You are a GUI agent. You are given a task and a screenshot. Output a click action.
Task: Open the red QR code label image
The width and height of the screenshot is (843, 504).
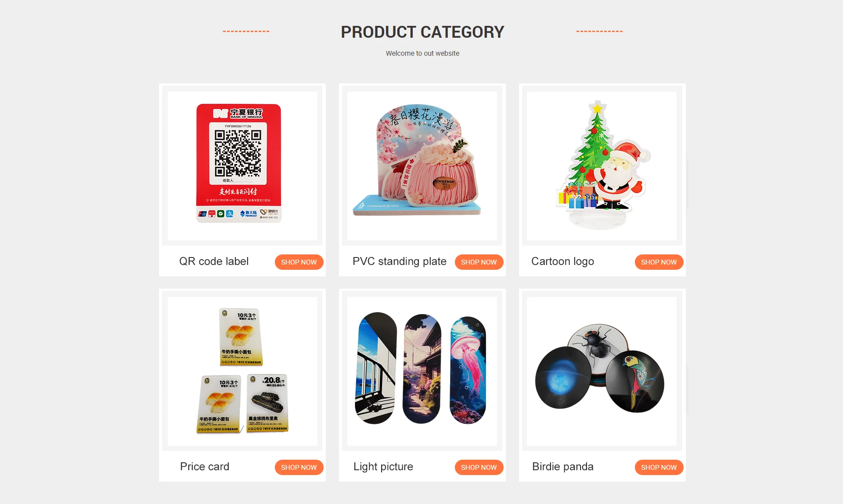[x=242, y=166]
